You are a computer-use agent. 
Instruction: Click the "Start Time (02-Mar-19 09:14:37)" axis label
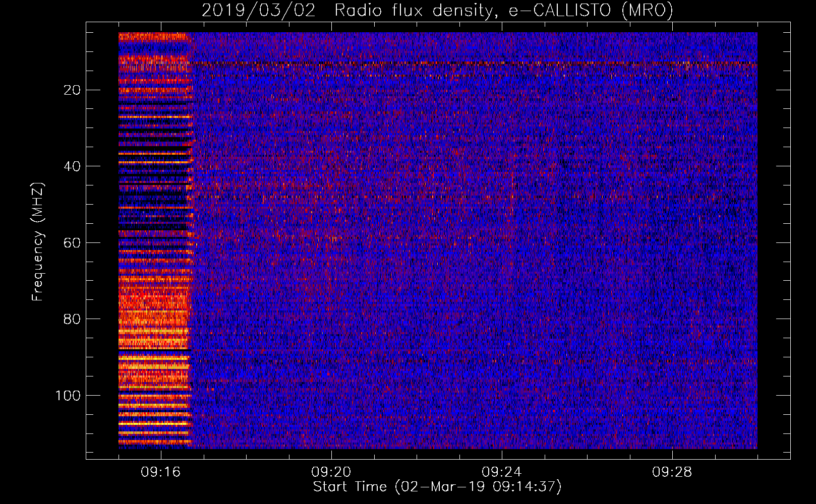coord(437,487)
